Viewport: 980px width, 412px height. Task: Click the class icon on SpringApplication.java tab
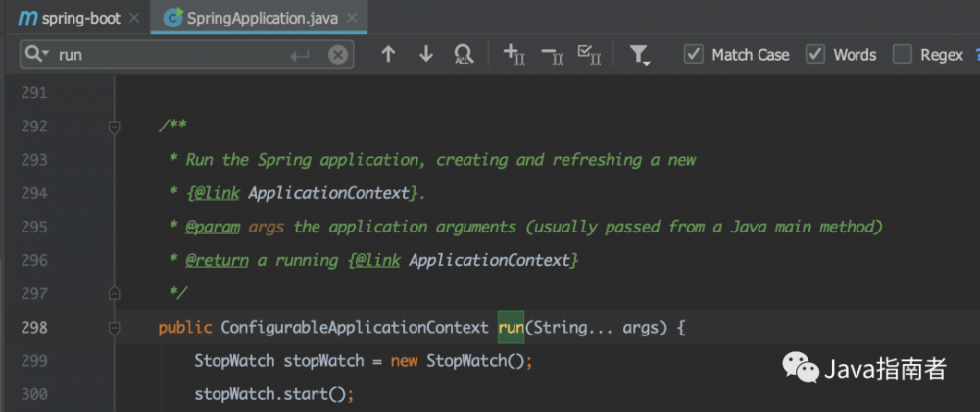click(172, 18)
